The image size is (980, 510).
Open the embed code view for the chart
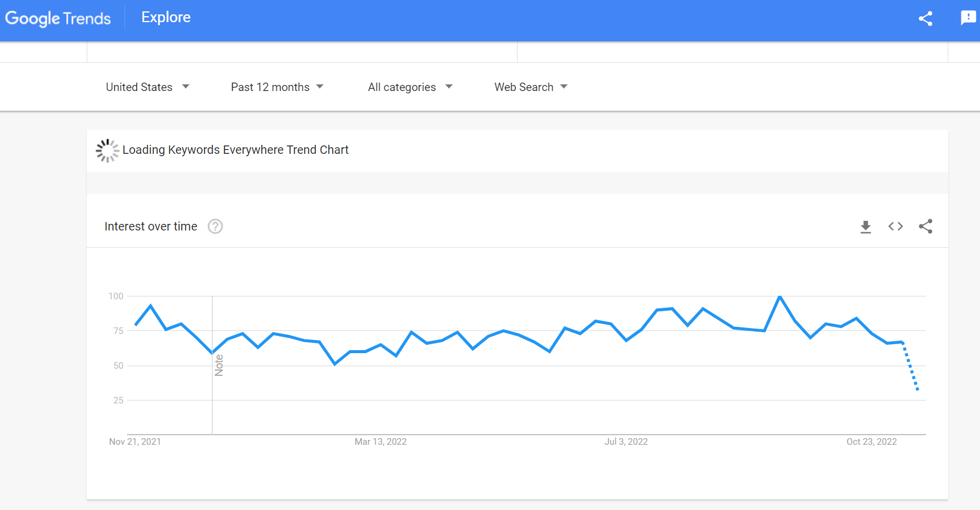pos(895,226)
